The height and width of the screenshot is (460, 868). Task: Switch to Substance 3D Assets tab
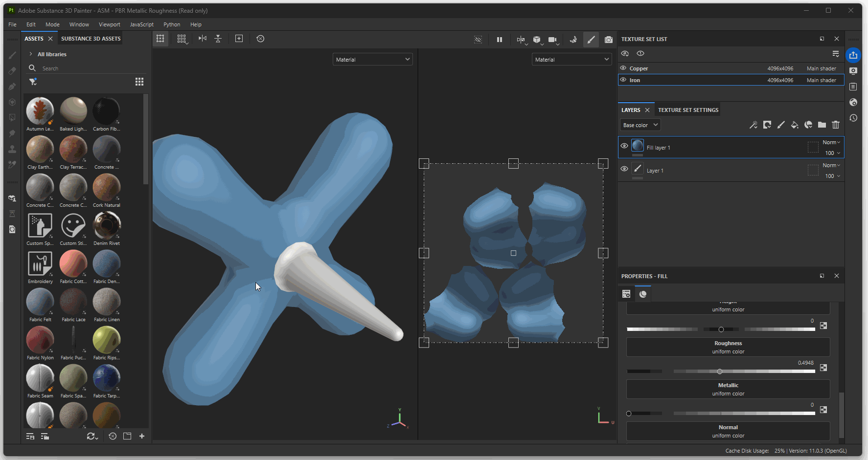click(91, 39)
